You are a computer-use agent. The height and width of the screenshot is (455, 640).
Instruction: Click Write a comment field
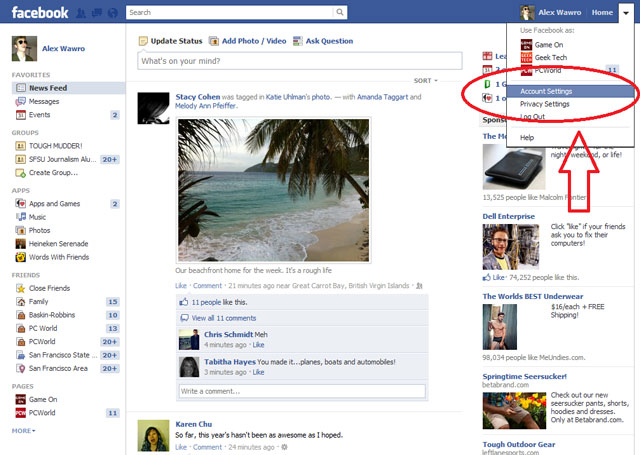pos(302,391)
